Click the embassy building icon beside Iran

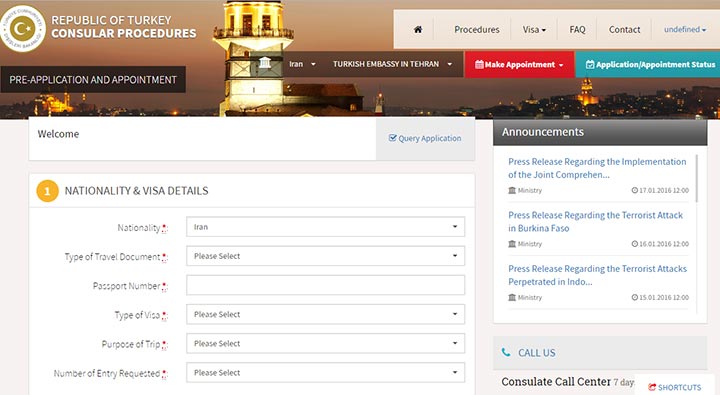[265, 62]
